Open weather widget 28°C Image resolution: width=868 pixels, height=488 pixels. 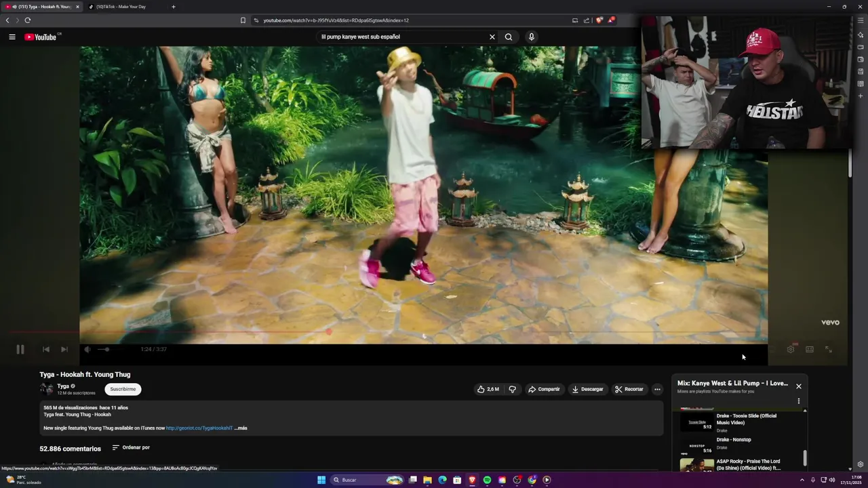click(24, 480)
